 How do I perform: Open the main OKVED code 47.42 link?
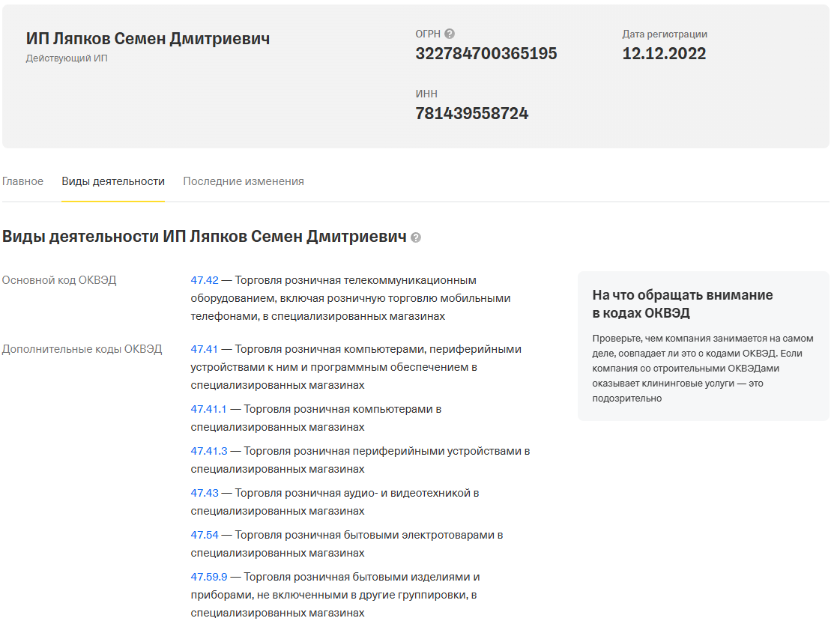205,280
